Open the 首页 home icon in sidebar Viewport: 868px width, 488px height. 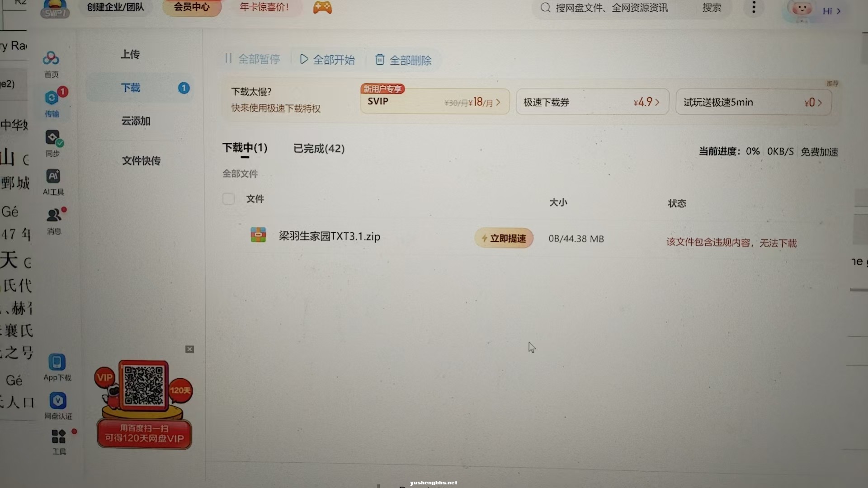click(51, 58)
